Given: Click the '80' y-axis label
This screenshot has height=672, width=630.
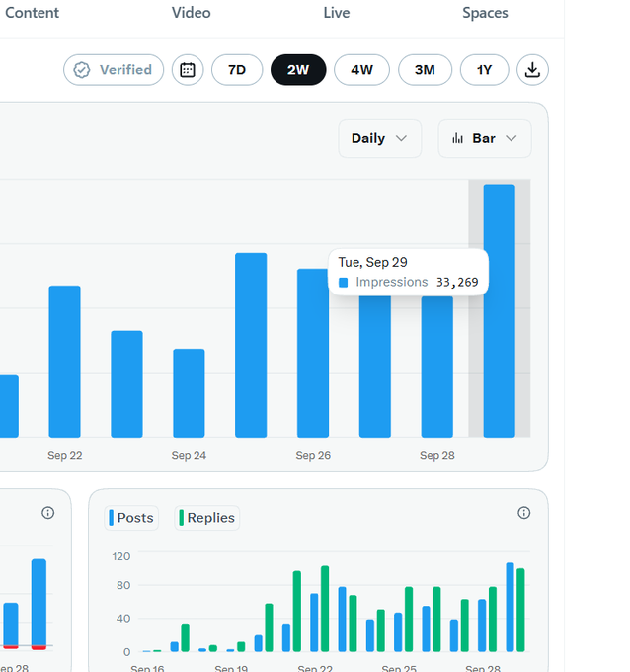Looking at the screenshot, I should 123,585.
